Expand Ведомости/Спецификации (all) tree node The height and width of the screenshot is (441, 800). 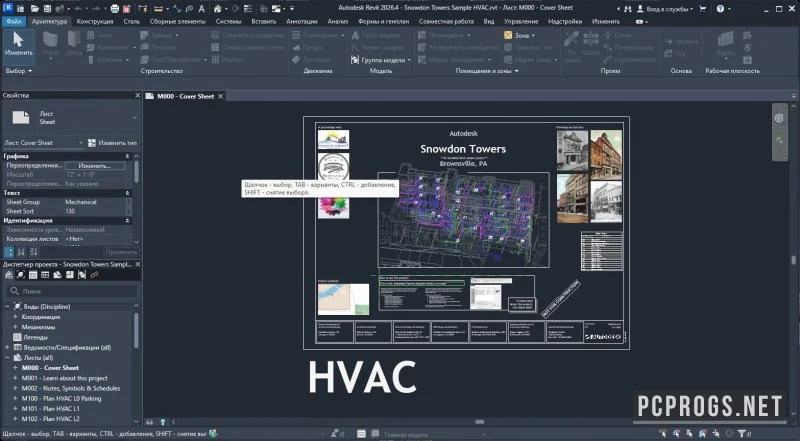tap(7, 348)
